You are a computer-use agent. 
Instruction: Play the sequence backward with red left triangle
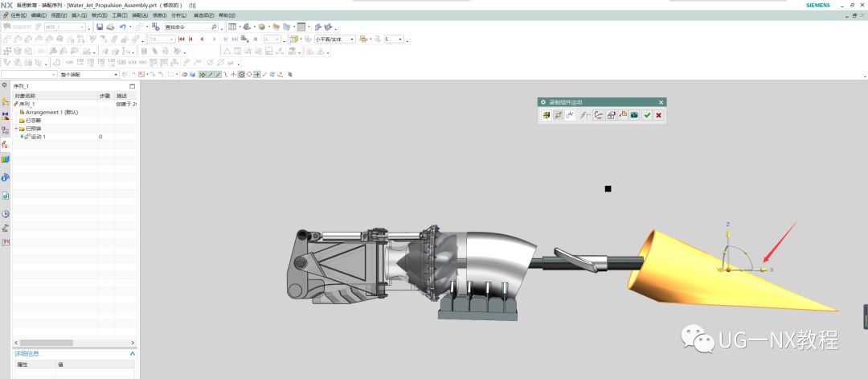point(202,39)
